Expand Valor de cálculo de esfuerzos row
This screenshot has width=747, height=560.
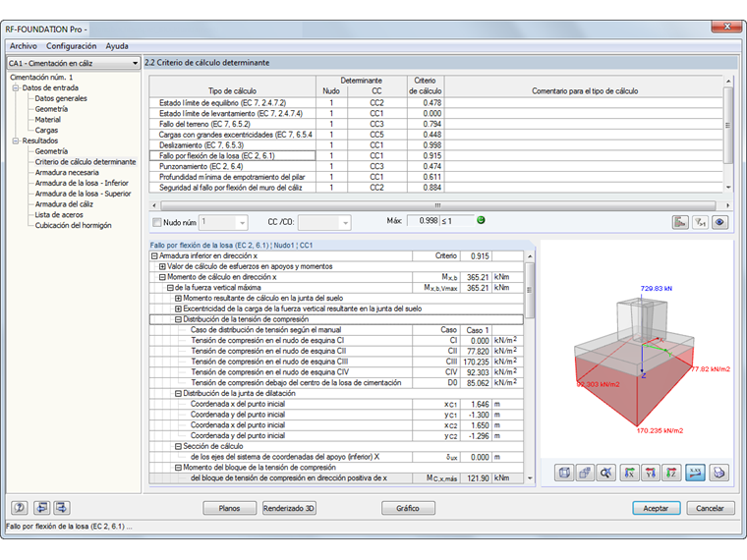click(x=162, y=266)
